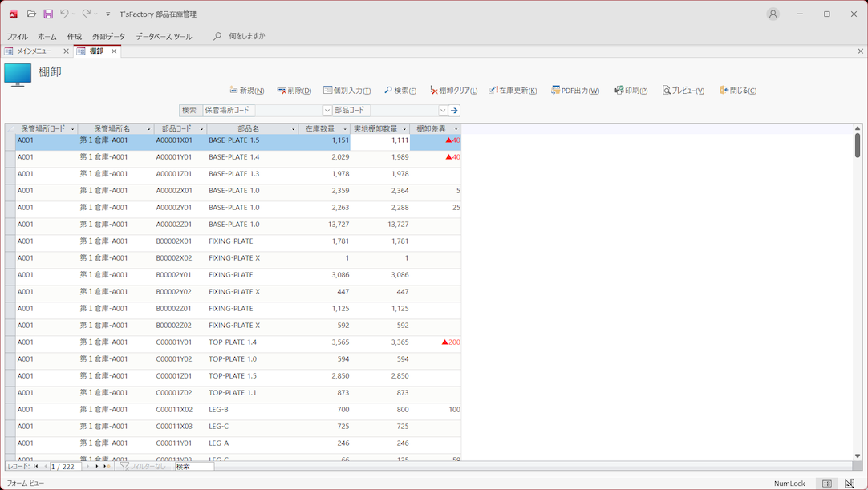Click the 閉じる(C) close form button

click(738, 91)
